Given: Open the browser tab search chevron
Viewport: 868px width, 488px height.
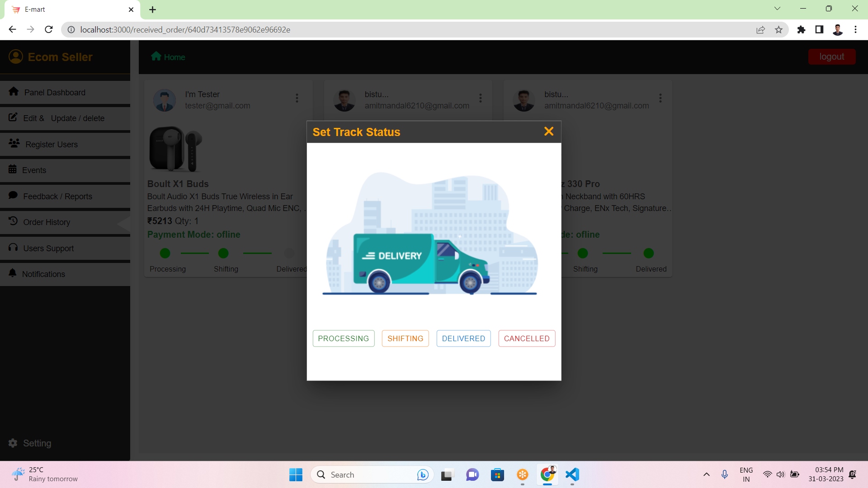Looking at the screenshot, I should (777, 8).
